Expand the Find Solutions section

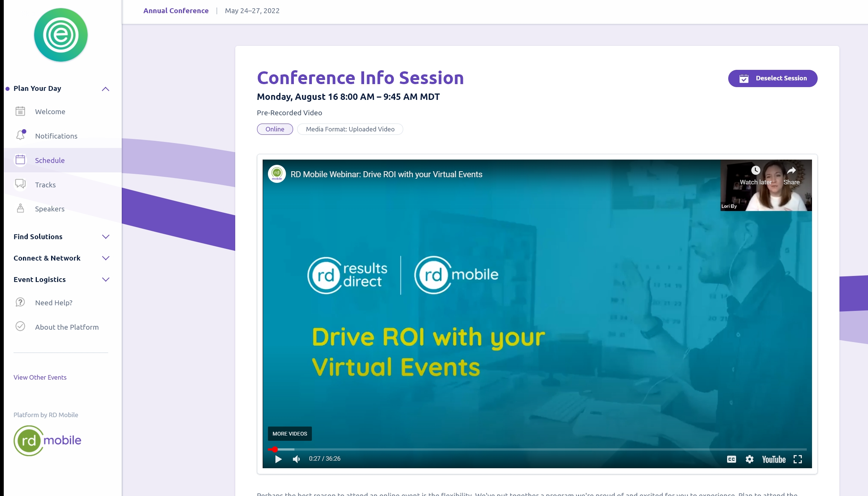(x=106, y=237)
